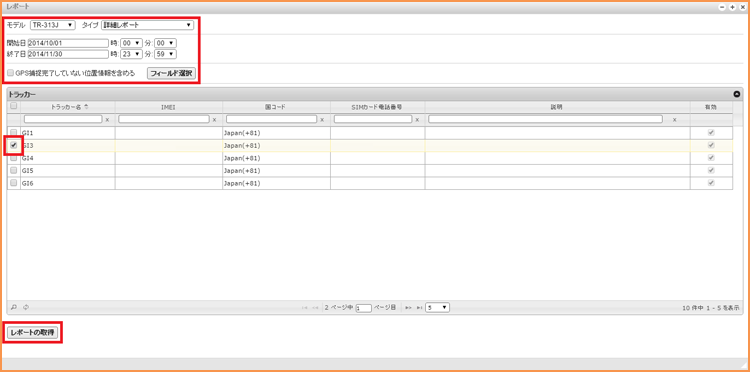Click the フィールド選択 button
Viewport: 750px width, 372px height.
pyautogui.click(x=171, y=74)
